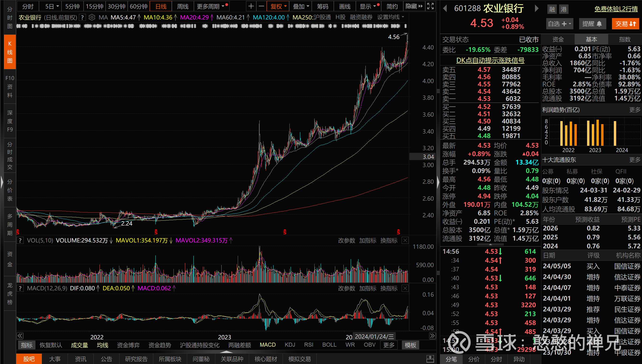Image resolution: width=642 pixels, height=364 pixels.
Task: Open 自选 watchlist dropdown
Action: [560, 24]
